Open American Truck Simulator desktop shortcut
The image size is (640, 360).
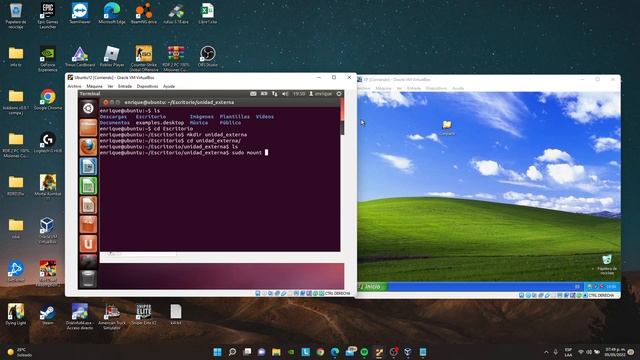111,317
